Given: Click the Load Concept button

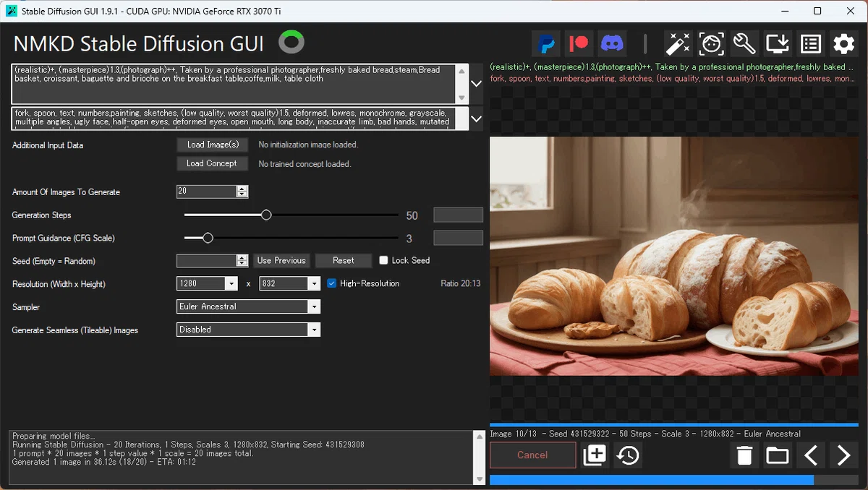Looking at the screenshot, I should click(212, 163).
